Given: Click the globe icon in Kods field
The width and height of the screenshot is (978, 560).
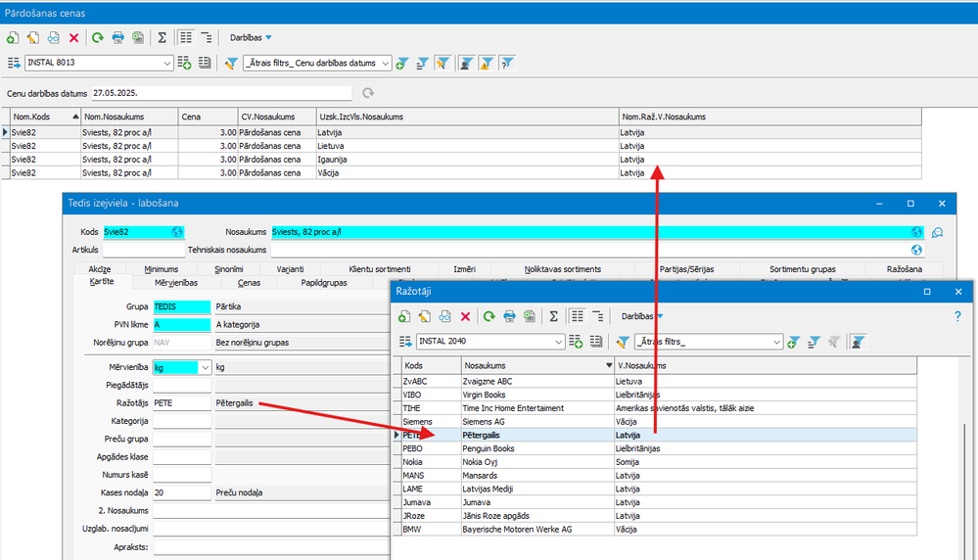Looking at the screenshot, I should pos(177,232).
